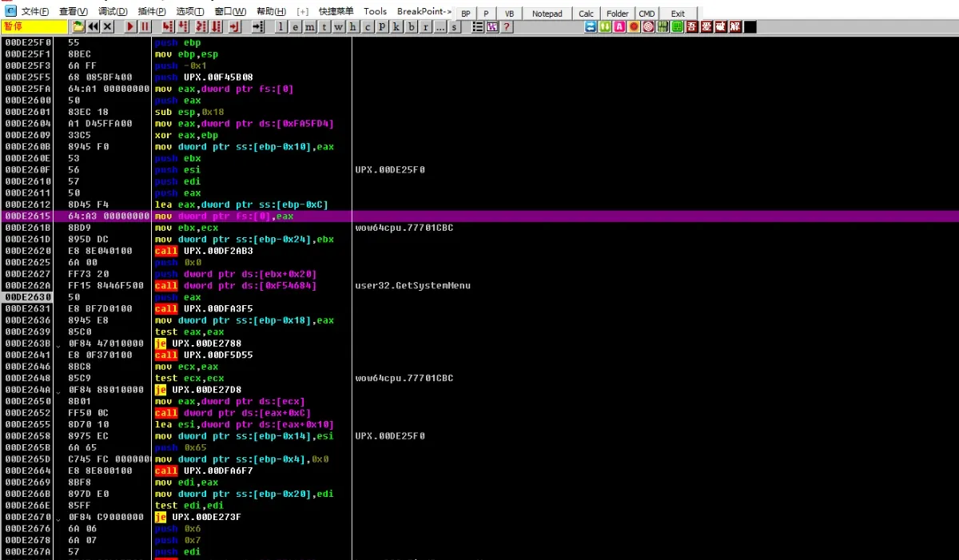959x560 pixels.
Task: Click the list-style options icon beside 's'
Action: click(478, 27)
